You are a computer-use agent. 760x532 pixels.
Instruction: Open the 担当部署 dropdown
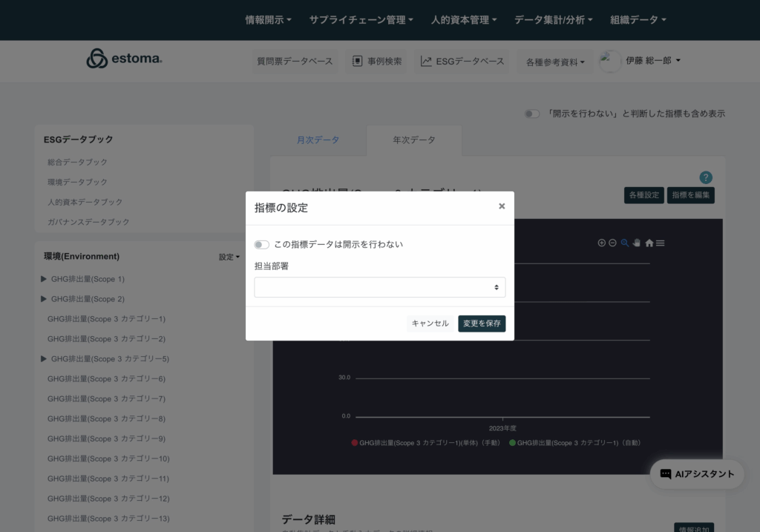click(x=379, y=287)
